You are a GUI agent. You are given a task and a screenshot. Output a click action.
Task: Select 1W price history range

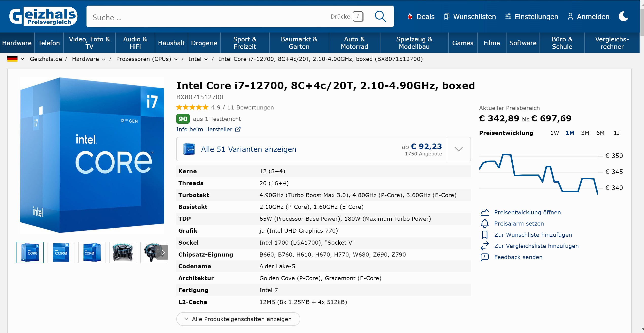[554, 133]
